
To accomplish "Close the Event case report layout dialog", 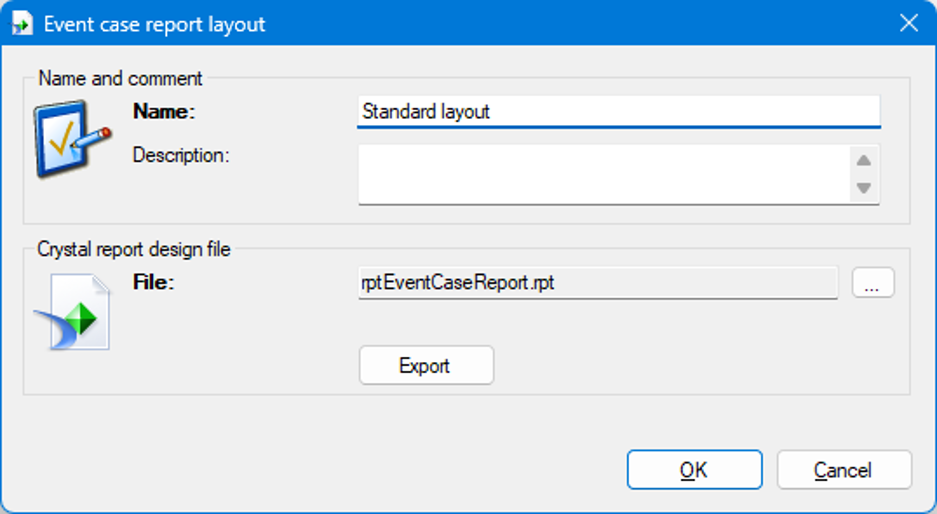I will click(908, 23).
